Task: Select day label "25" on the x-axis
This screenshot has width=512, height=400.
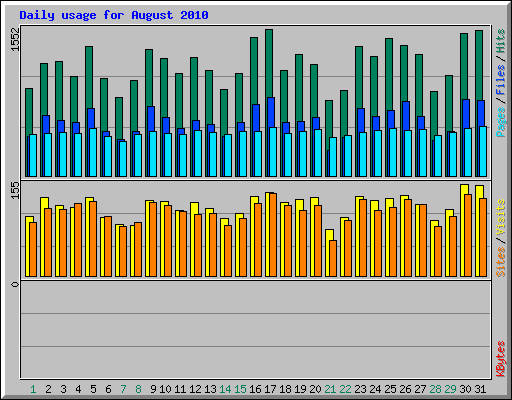Action: tap(390, 389)
